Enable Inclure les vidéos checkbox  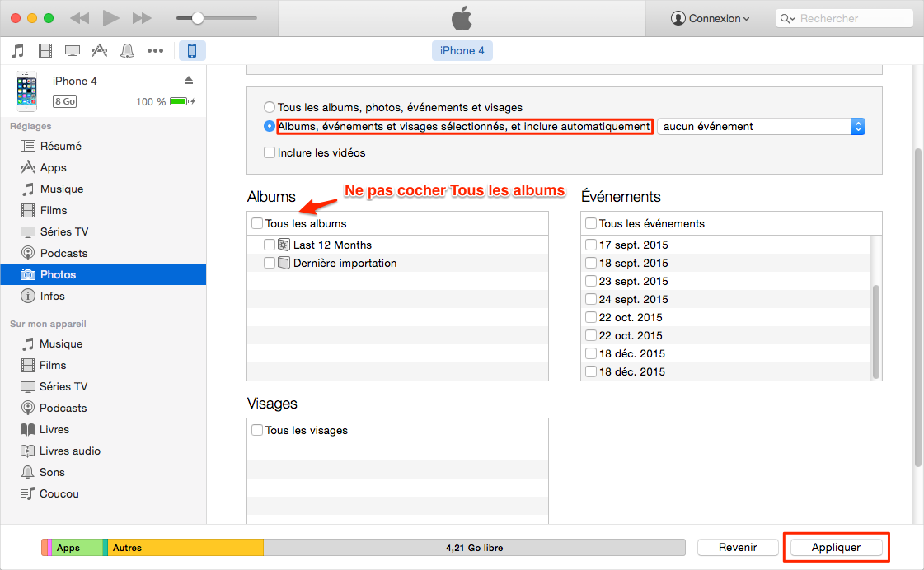[270, 152]
